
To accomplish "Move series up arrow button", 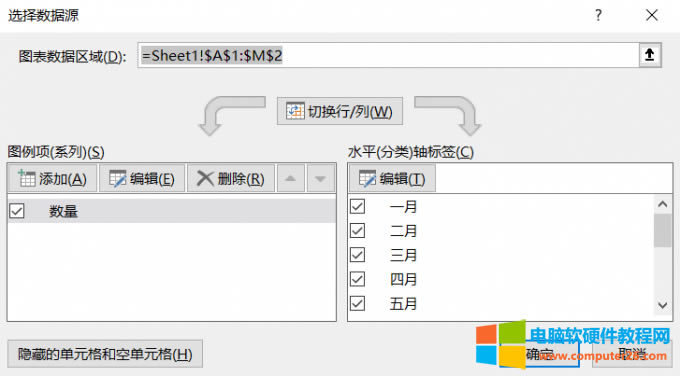I will [x=291, y=178].
